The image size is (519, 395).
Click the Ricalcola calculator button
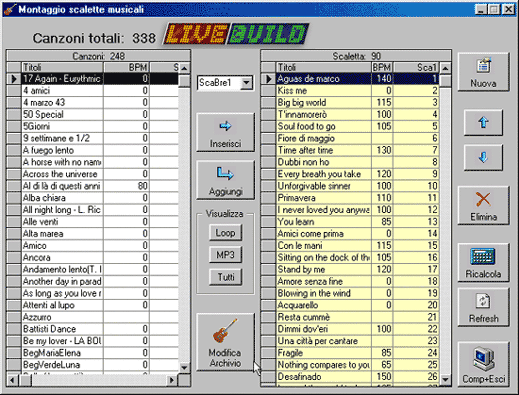point(483,263)
